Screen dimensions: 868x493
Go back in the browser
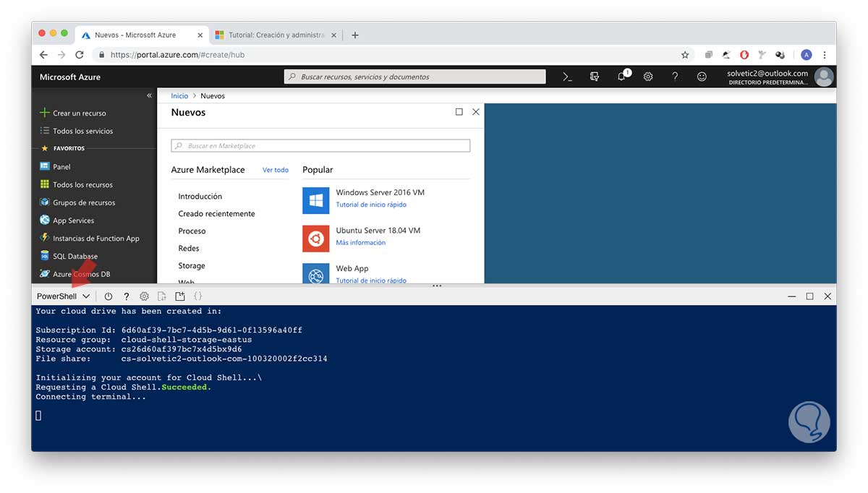click(x=43, y=55)
